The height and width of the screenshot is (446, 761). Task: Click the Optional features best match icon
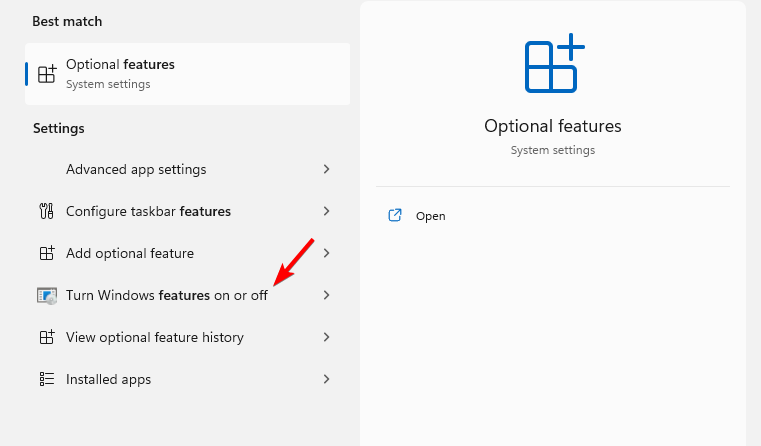coord(46,74)
